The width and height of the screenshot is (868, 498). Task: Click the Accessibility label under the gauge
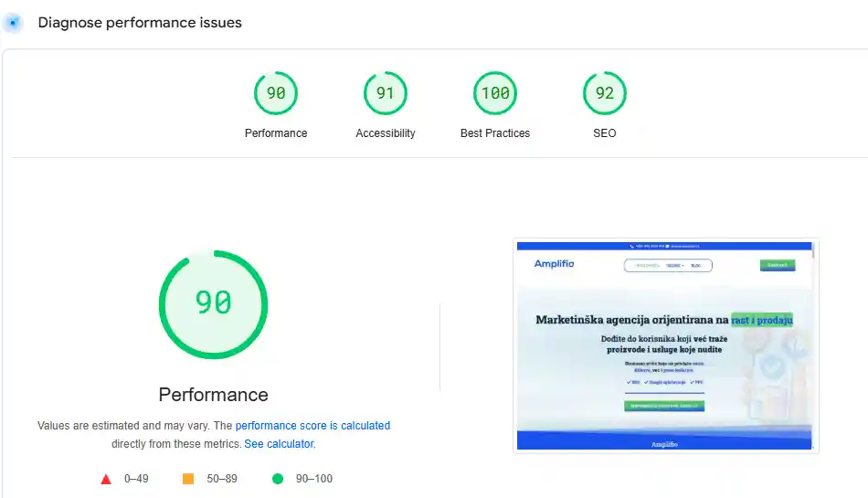point(386,133)
